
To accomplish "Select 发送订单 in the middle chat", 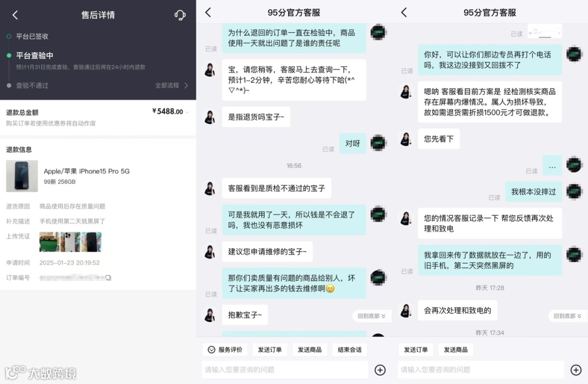I will 269,350.
